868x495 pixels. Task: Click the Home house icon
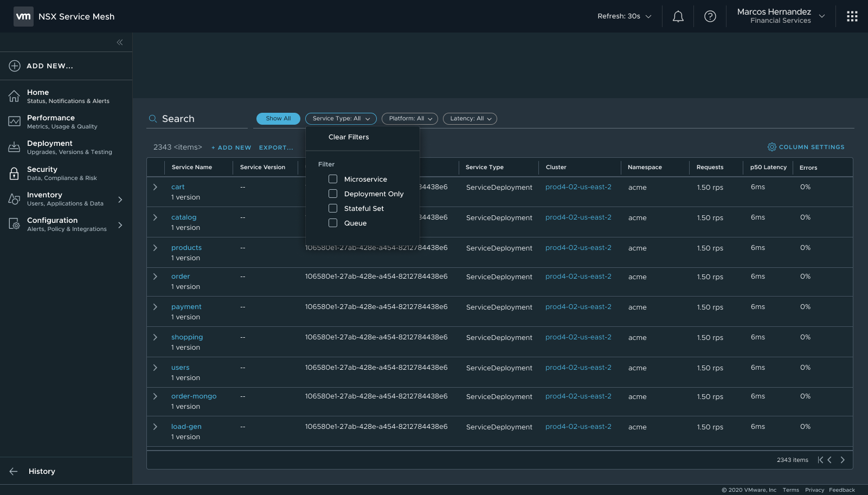coord(14,96)
